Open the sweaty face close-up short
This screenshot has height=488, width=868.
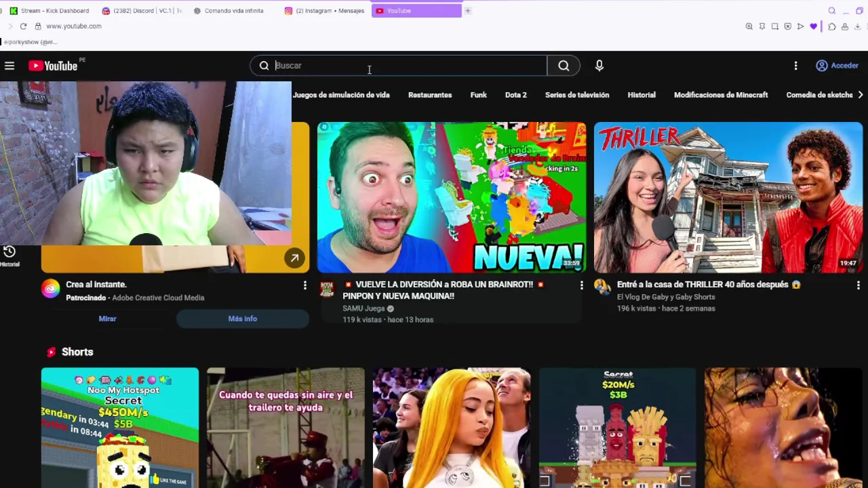783,428
